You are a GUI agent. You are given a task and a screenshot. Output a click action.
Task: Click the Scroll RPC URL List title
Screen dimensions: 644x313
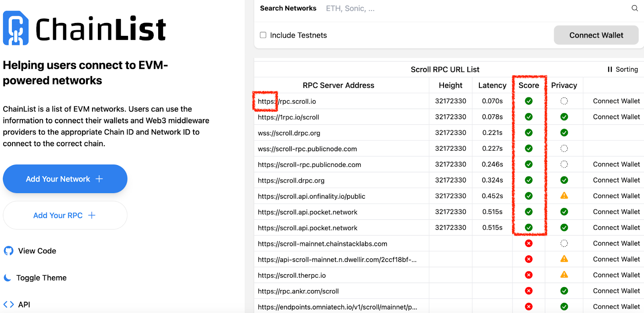(445, 69)
